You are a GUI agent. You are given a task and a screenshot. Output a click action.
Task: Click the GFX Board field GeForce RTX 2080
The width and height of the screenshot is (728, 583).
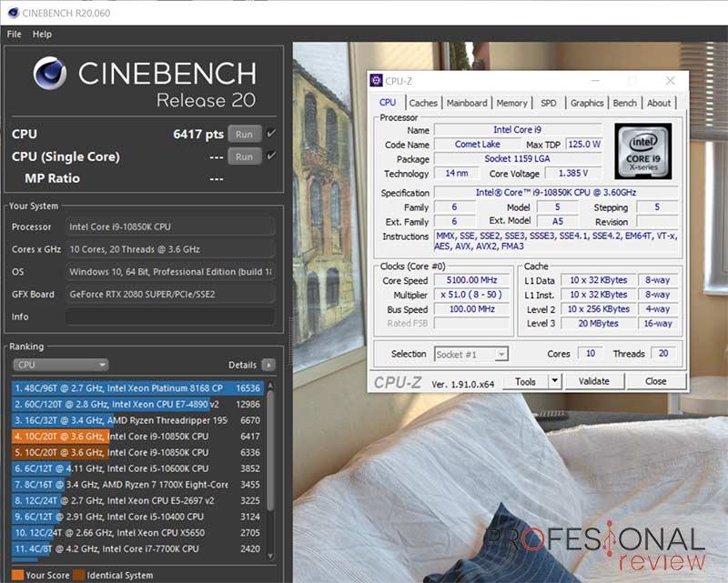pos(170,295)
